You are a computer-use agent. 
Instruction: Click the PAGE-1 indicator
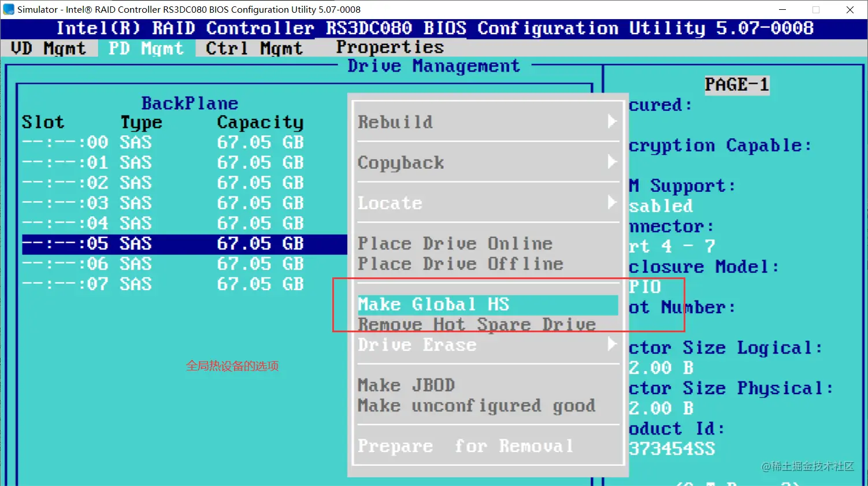(737, 85)
